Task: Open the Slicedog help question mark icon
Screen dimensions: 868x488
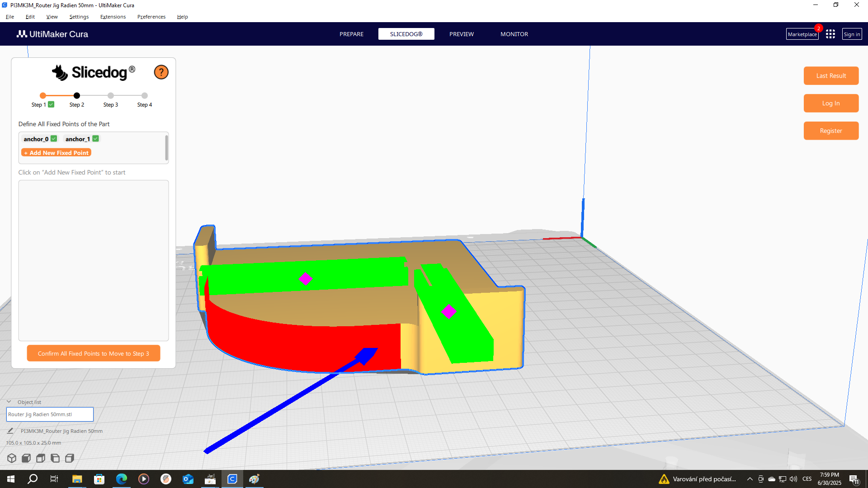Action: tap(161, 72)
